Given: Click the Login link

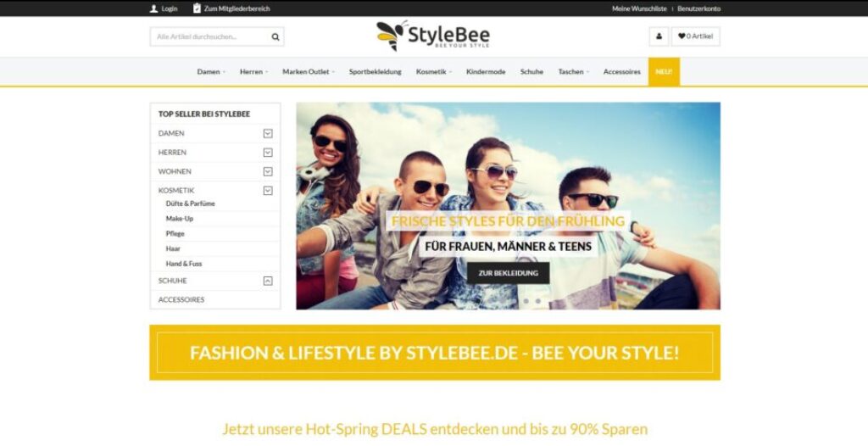Looking at the screenshot, I should 170,8.
